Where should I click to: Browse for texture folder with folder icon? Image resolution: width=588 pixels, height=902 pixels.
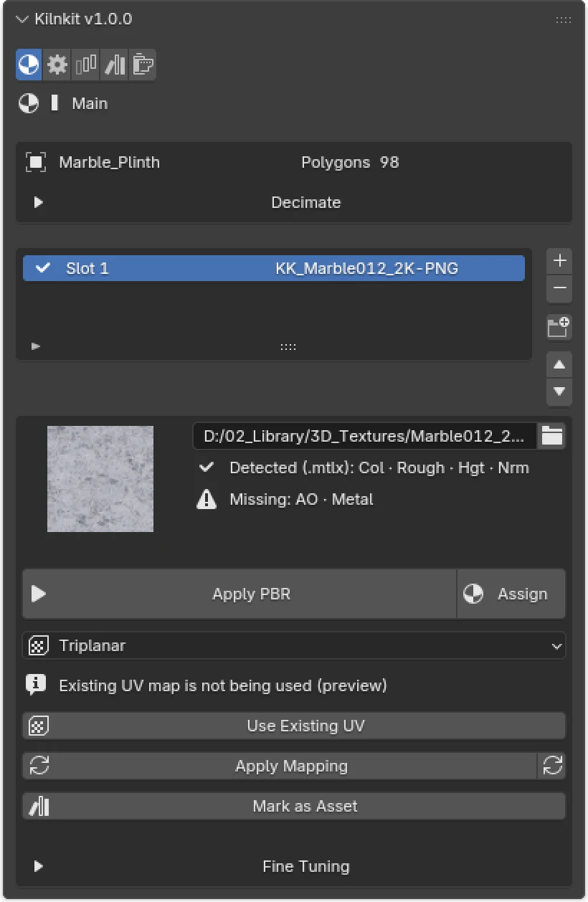tap(552, 435)
